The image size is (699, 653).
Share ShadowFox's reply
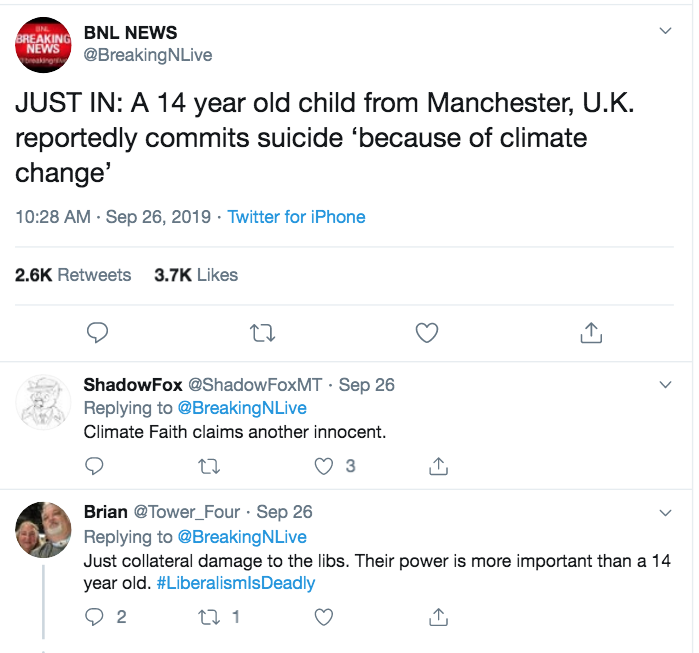coord(437,466)
